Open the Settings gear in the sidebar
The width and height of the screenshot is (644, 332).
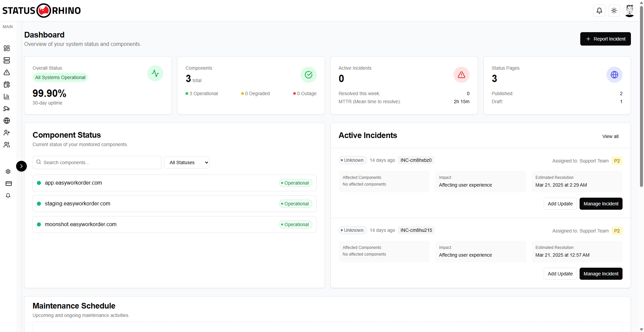pos(8,172)
